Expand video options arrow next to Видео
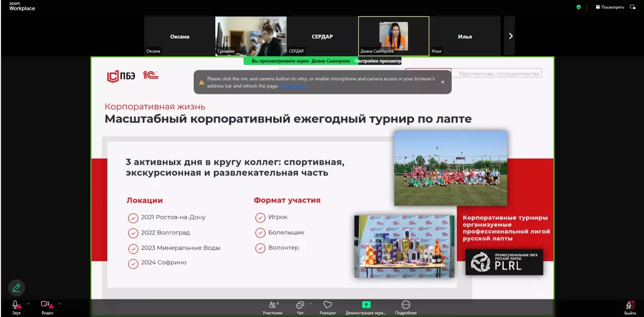 (x=59, y=304)
